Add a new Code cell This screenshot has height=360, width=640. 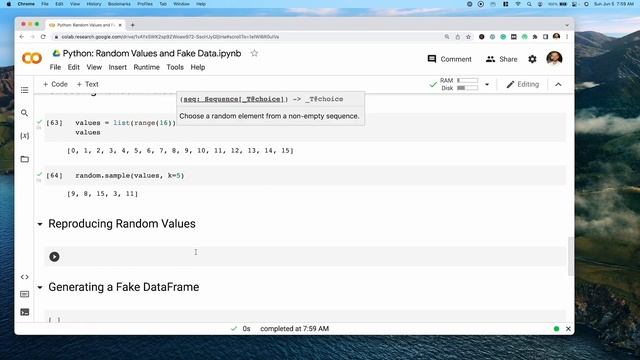tap(55, 84)
